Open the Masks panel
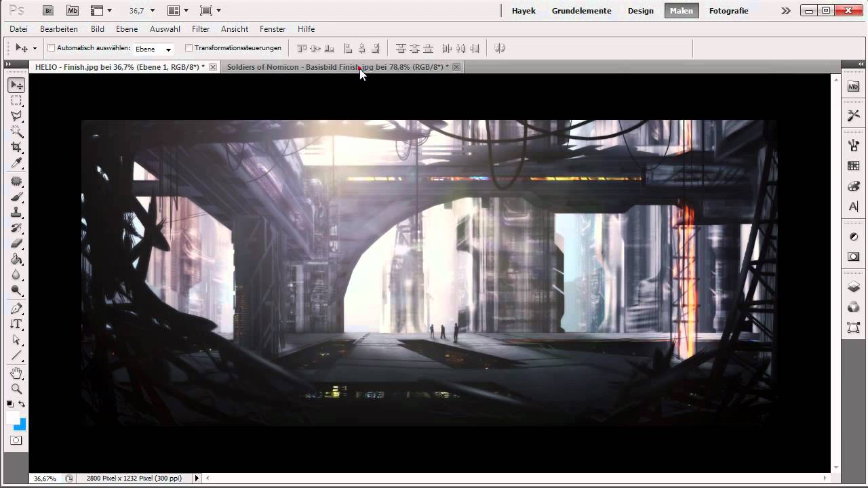Viewport: 868px width, 488px height. click(x=854, y=257)
